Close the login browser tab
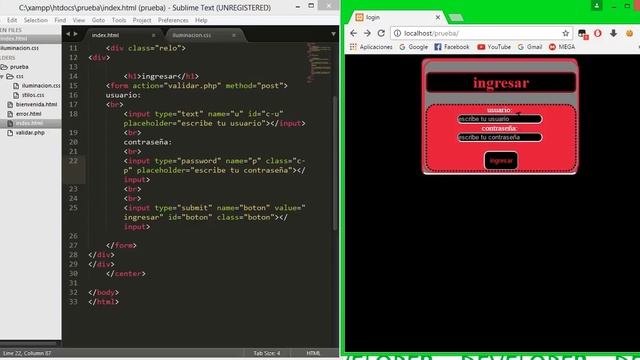Screen dimensions: 640x360 pos(438,17)
